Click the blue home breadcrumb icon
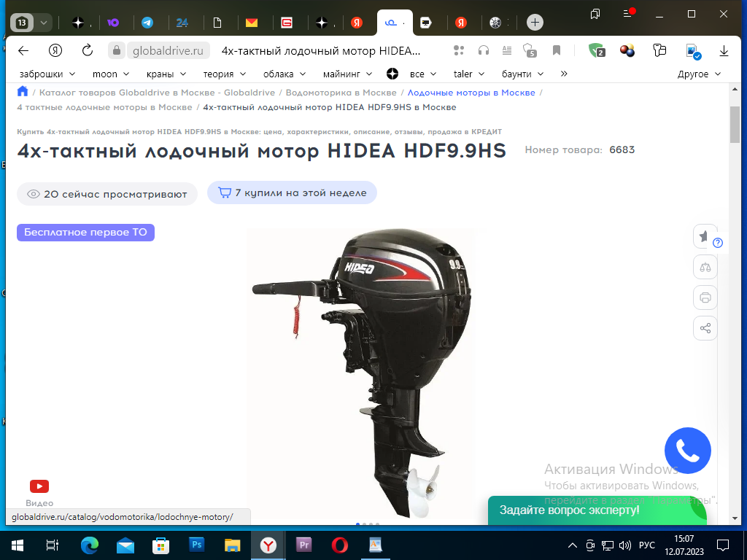This screenshot has height=560, width=747. click(23, 91)
